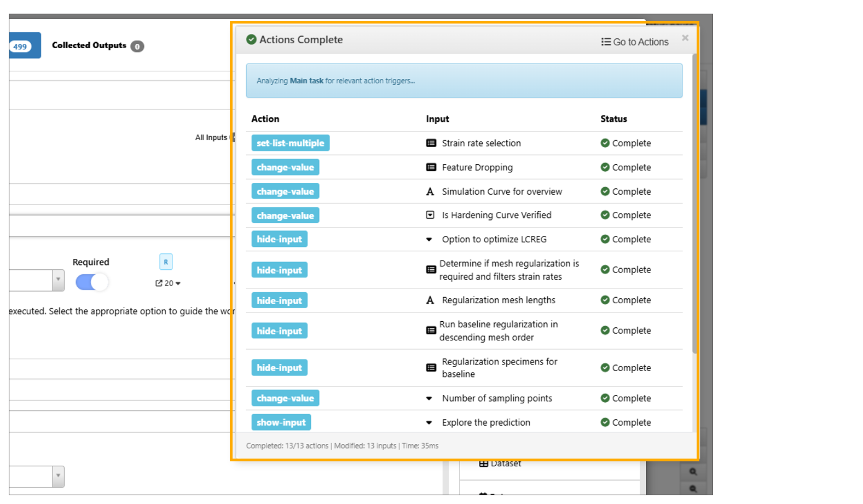Click the blue 499 count tab

(x=22, y=46)
